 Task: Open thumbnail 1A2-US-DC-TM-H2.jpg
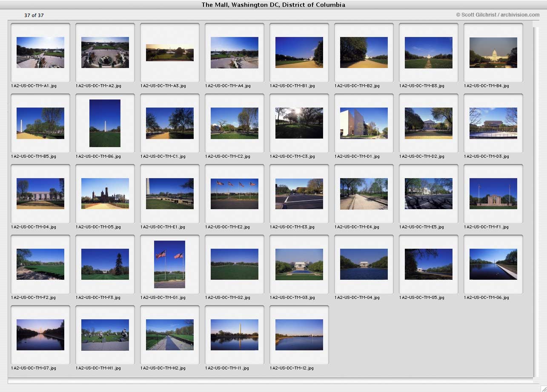[x=170, y=335]
